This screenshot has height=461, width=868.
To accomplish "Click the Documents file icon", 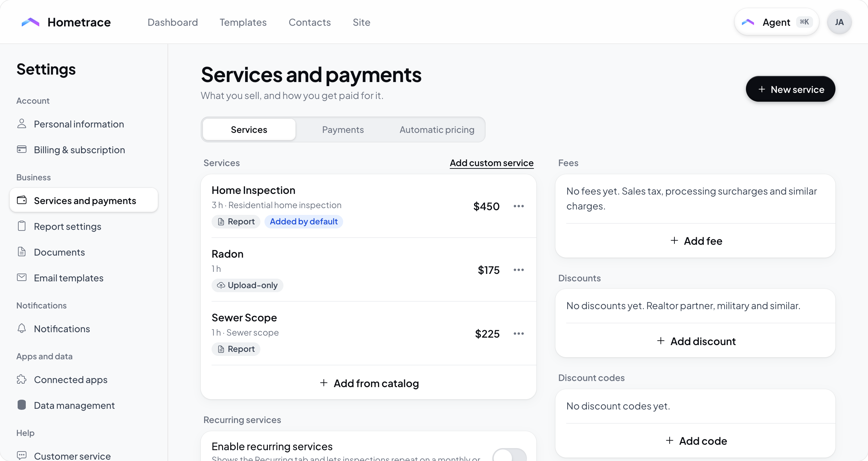I will click(22, 252).
